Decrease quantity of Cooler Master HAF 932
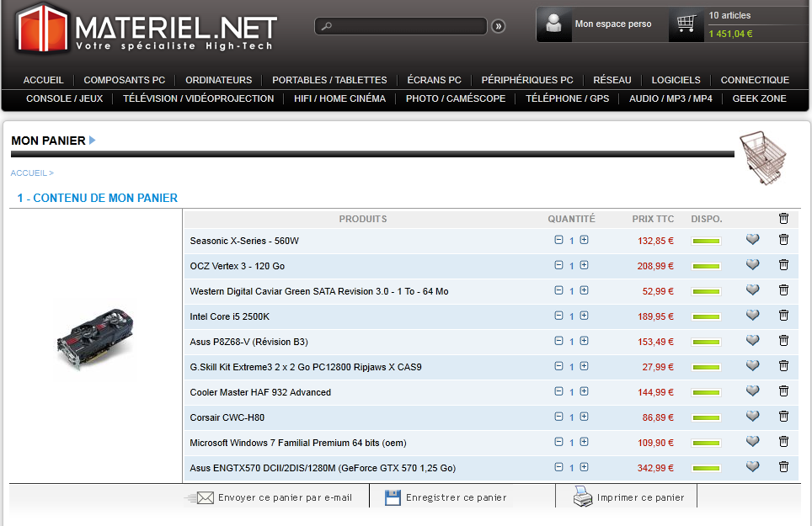The width and height of the screenshot is (812, 526). 558,391
